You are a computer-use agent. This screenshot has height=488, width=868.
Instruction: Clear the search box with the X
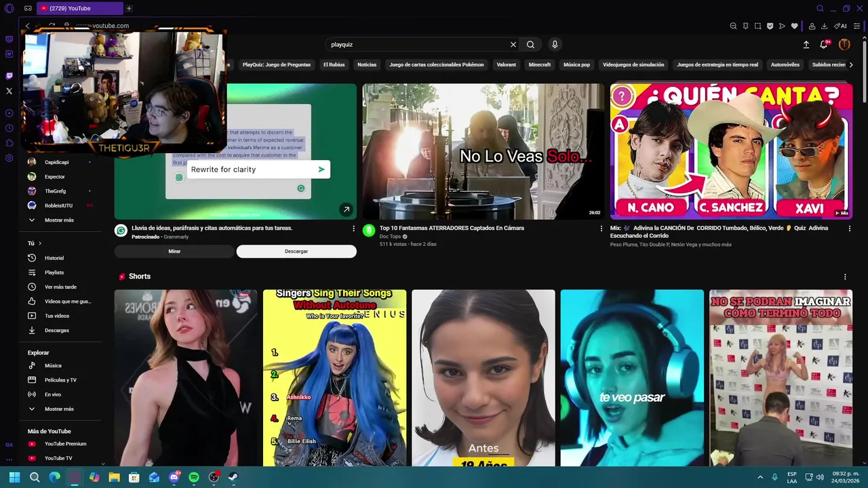point(513,44)
